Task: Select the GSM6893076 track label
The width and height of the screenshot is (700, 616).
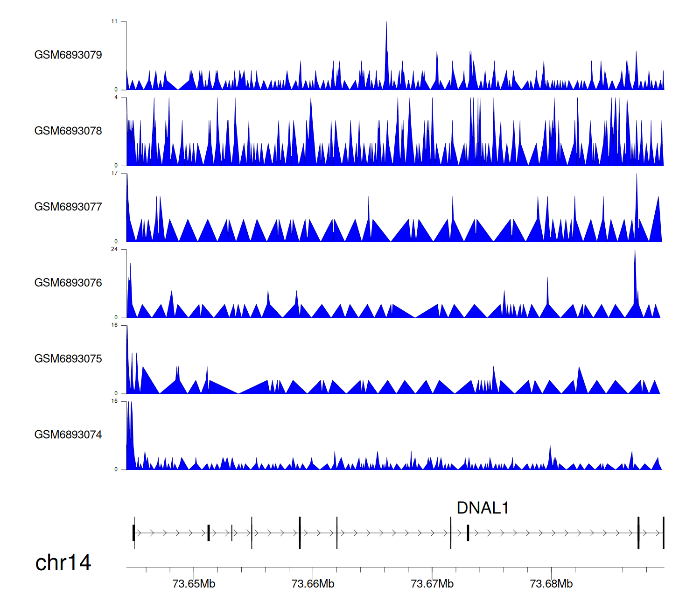Action: pyautogui.click(x=68, y=283)
